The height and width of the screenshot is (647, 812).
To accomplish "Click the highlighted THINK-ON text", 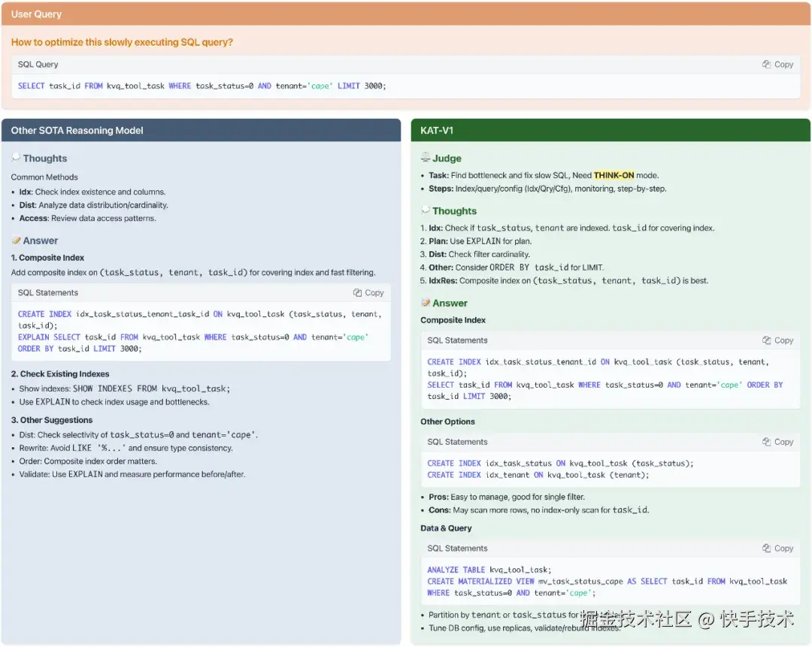I will 614,176.
